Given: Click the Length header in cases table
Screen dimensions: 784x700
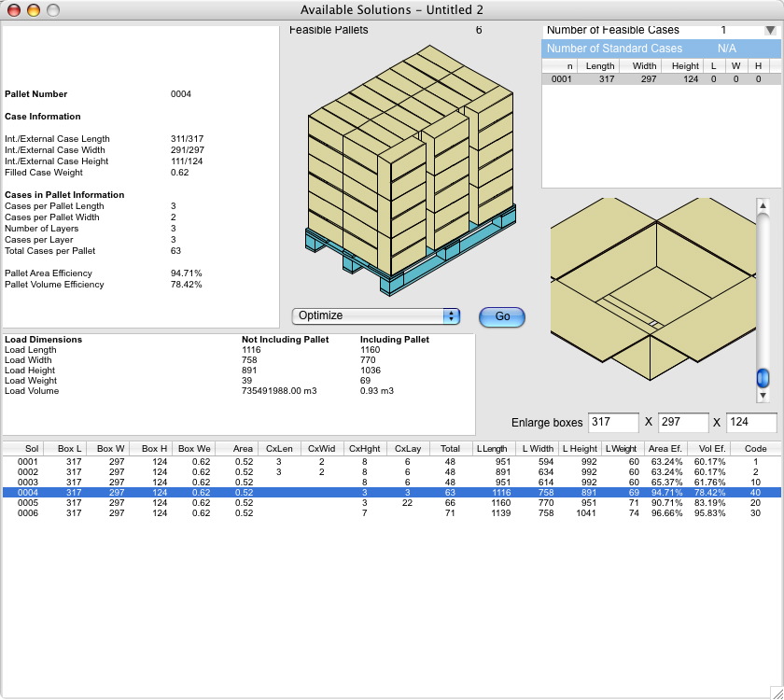Looking at the screenshot, I should tap(599, 66).
